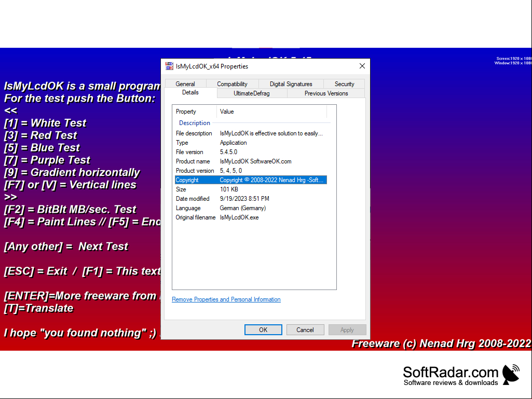Screen dimensions: 532x399
Task: Click the Value column header
Action: [x=271, y=112]
